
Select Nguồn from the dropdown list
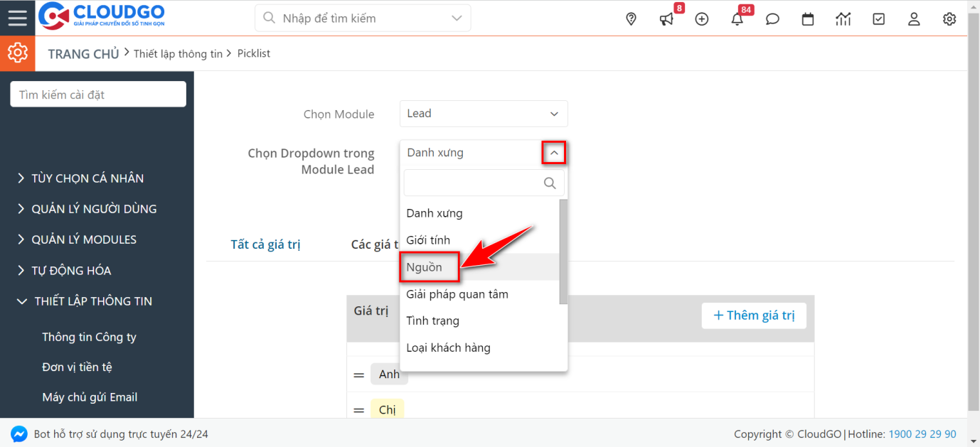coord(429,266)
